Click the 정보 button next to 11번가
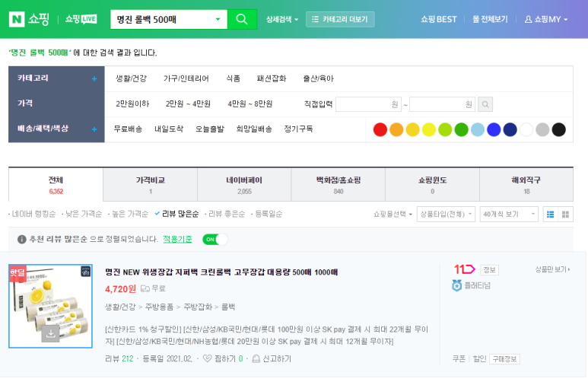The image size is (588, 385). click(x=489, y=269)
